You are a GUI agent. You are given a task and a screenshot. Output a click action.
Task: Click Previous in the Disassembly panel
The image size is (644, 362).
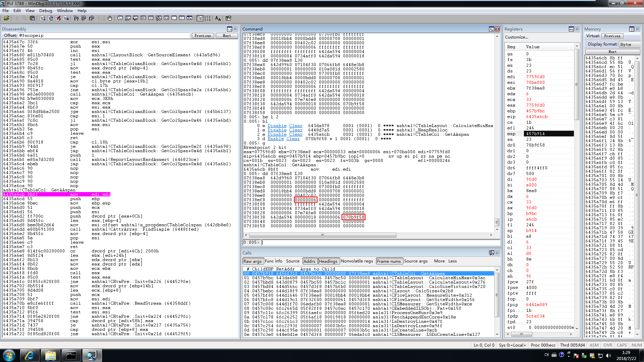(x=203, y=36)
